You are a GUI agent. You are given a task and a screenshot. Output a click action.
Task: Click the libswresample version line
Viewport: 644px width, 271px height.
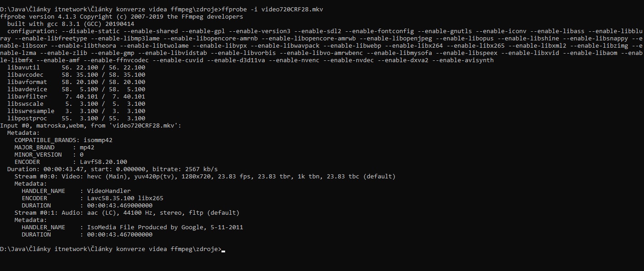pos(76,111)
